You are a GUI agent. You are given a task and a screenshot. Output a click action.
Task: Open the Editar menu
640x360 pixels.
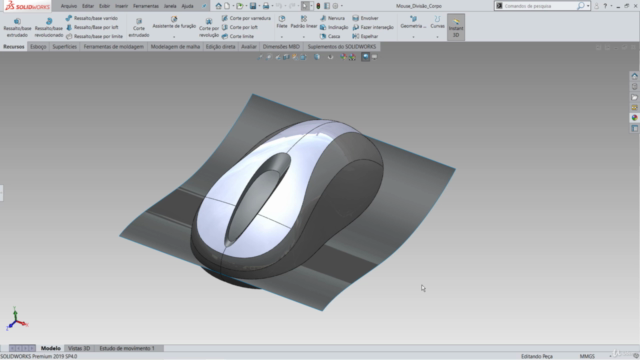pos(88,6)
